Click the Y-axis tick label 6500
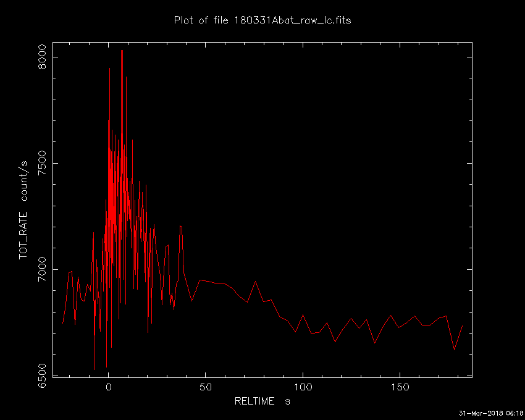 pos(42,376)
